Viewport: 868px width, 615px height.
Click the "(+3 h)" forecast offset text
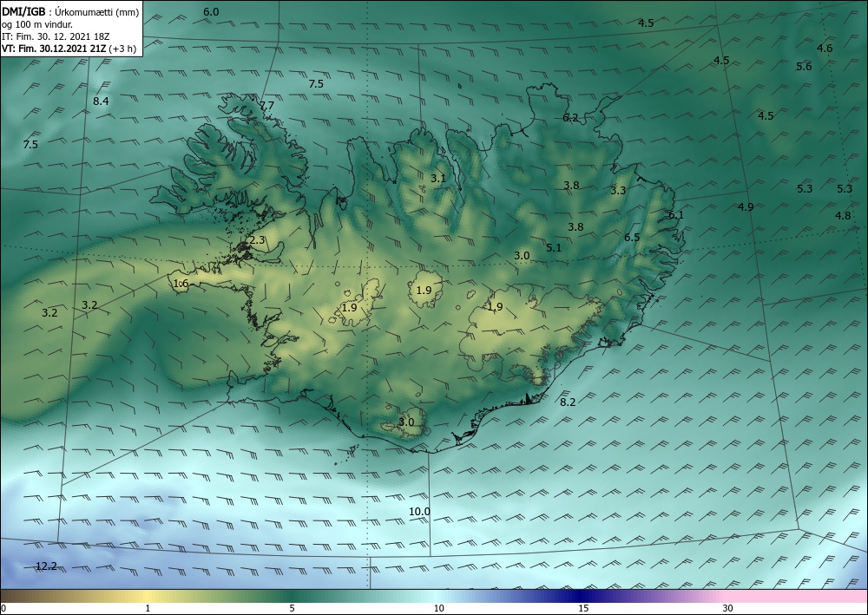coord(124,49)
